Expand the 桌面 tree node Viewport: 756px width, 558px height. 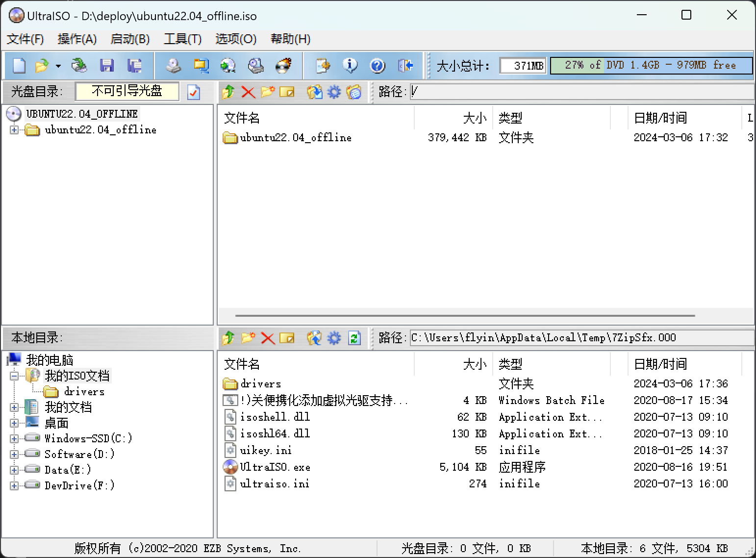(14, 423)
